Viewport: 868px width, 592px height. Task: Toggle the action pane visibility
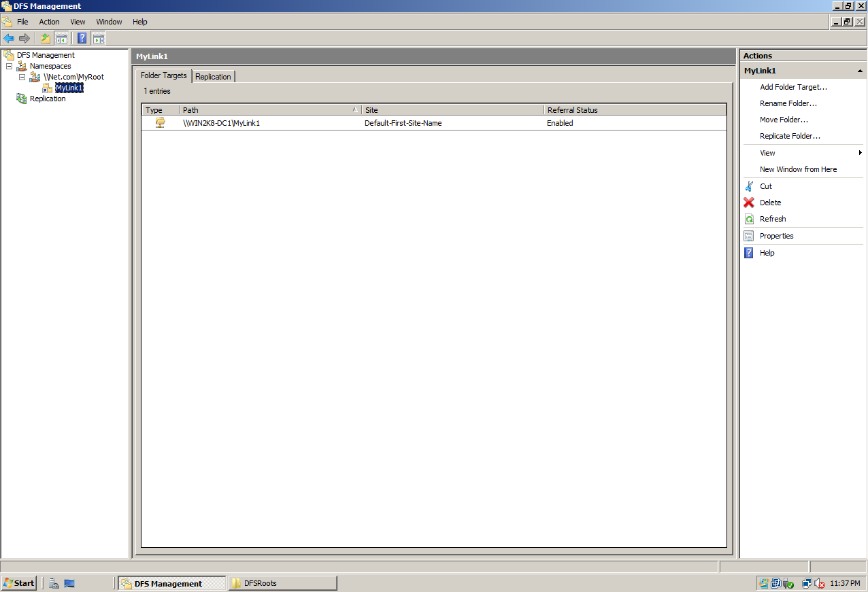[99, 37]
